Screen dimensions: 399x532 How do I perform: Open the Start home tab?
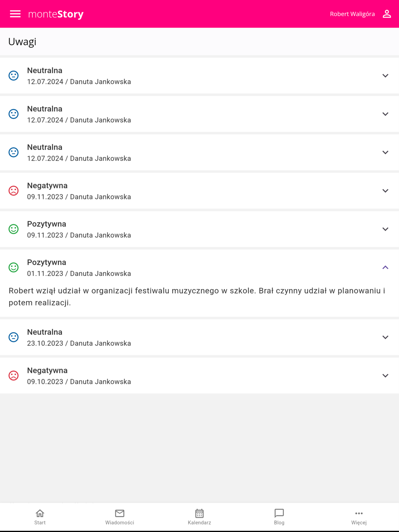[x=40, y=517]
